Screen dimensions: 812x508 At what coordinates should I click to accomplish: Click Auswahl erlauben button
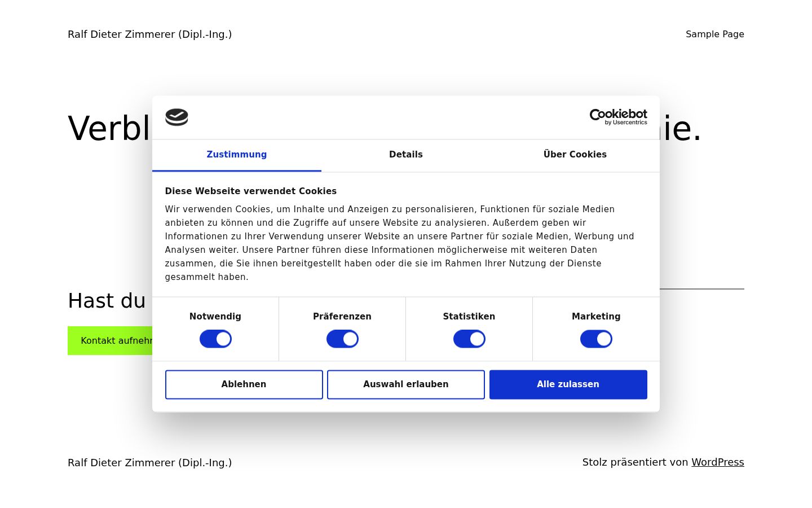pos(406,384)
